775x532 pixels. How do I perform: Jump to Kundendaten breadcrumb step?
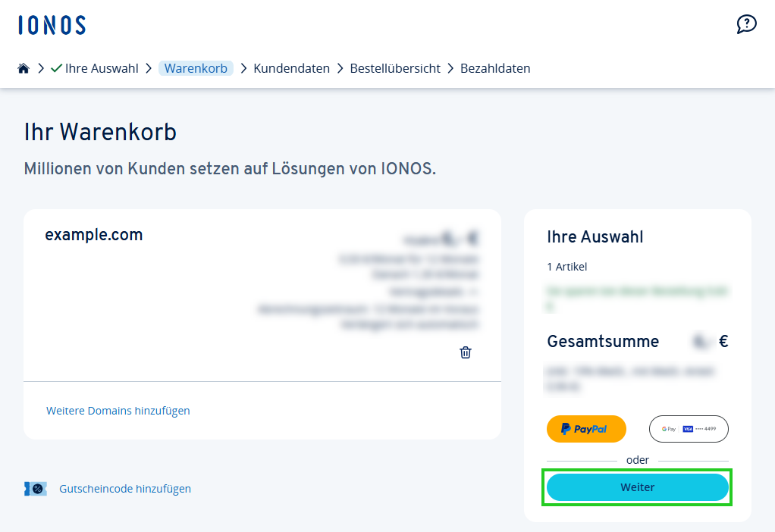[x=291, y=68]
